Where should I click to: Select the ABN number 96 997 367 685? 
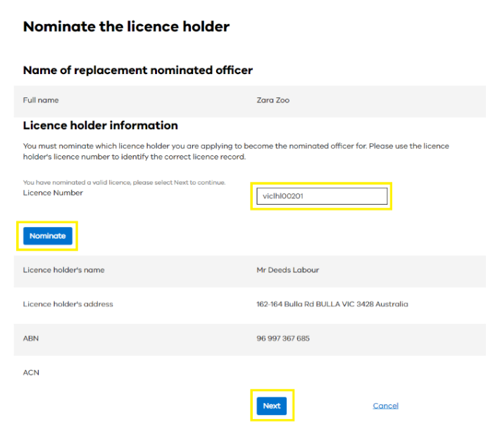pyautogui.click(x=283, y=338)
